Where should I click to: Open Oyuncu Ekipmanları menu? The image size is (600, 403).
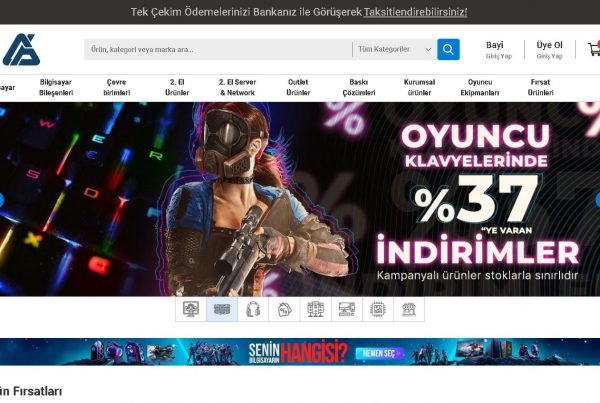[x=480, y=86]
